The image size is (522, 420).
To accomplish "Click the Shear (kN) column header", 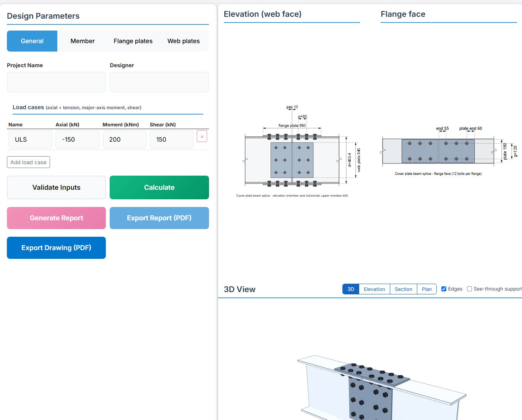I will click(163, 124).
